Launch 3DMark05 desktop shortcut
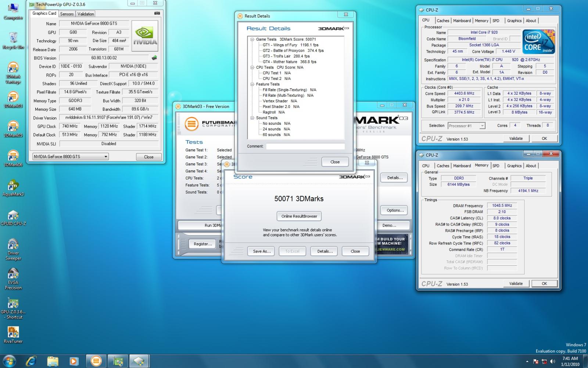The width and height of the screenshot is (588, 368). (13, 129)
